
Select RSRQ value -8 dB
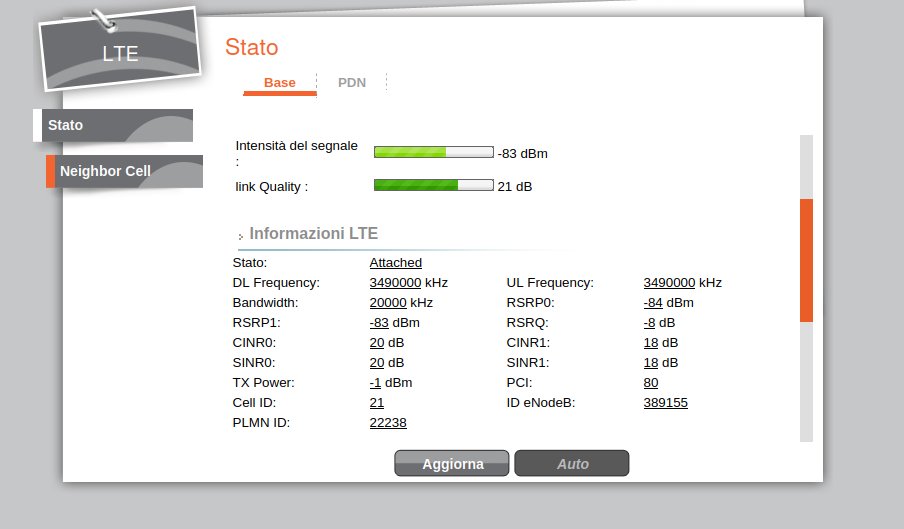tap(660, 323)
